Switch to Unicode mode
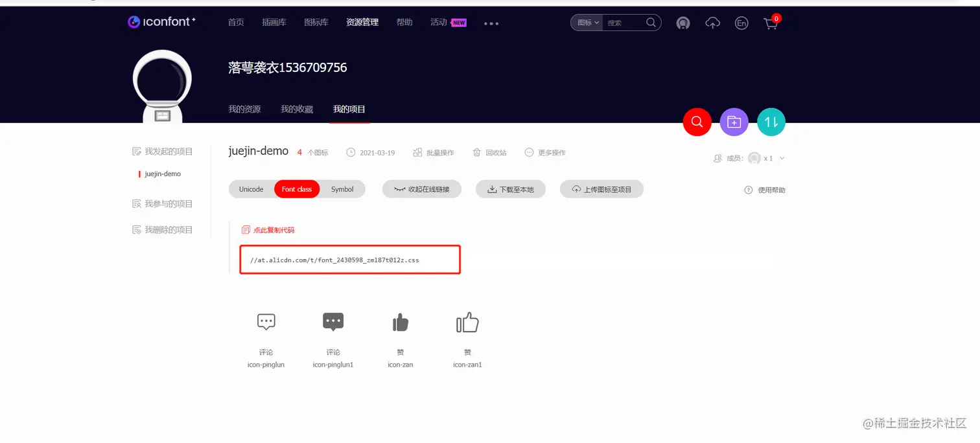The height and width of the screenshot is (443, 980). click(x=251, y=189)
